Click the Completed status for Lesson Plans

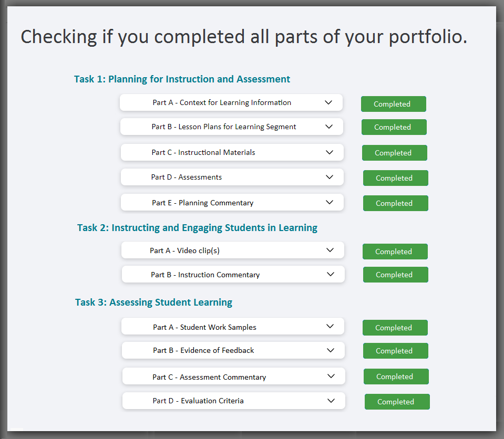pos(394,127)
